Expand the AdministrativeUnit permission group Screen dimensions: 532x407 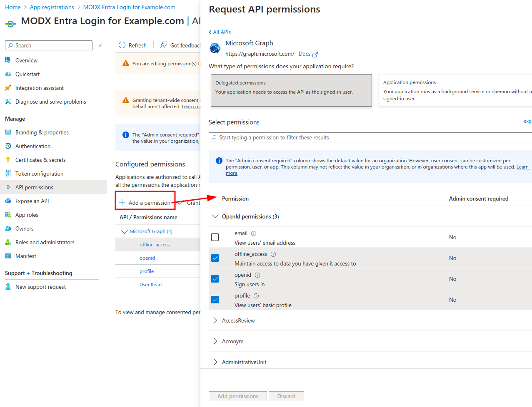(x=215, y=362)
